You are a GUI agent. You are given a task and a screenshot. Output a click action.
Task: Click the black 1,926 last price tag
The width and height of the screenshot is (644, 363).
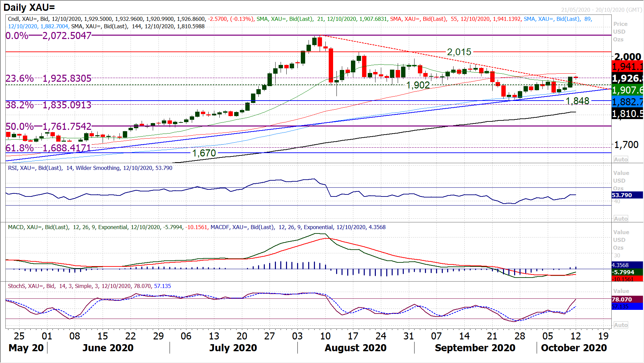pyautogui.click(x=628, y=78)
